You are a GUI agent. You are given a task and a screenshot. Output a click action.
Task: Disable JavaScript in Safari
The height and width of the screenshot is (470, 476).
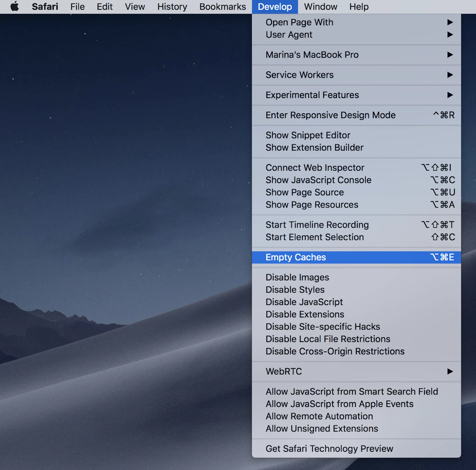pyautogui.click(x=304, y=302)
